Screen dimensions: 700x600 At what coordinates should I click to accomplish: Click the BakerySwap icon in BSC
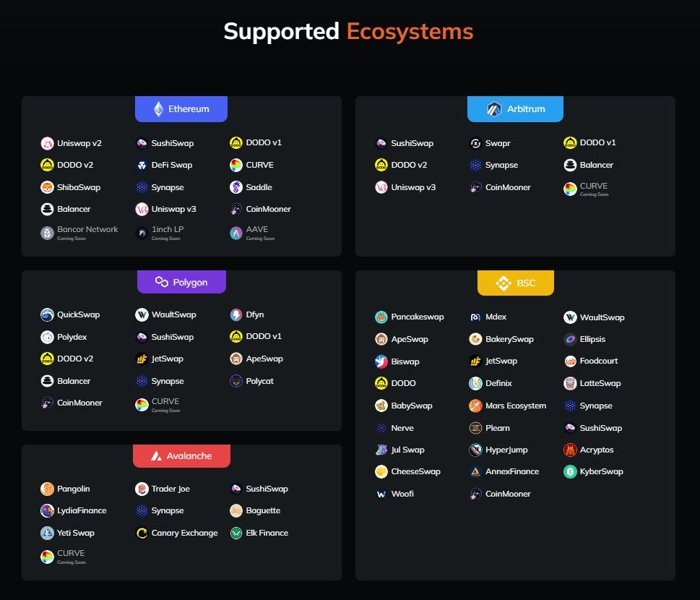point(476,339)
